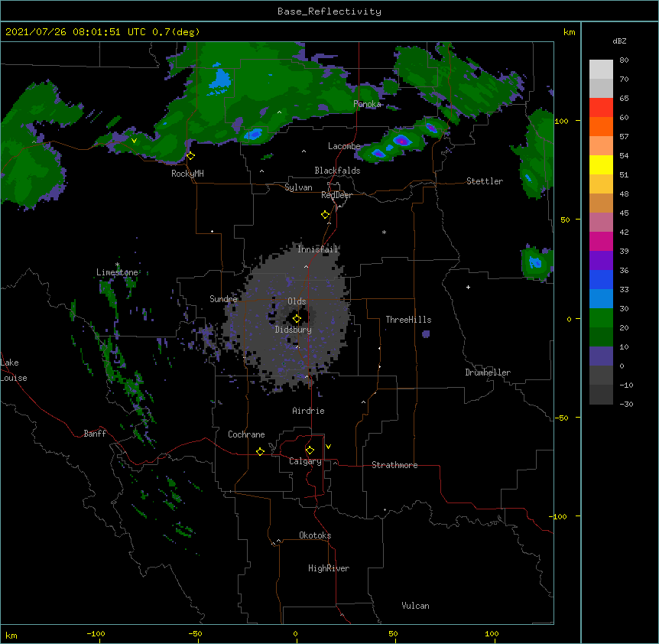659x644 pixels.
Task: Click the red 60-65 dBZ legend swatch
Action: (x=601, y=108)
